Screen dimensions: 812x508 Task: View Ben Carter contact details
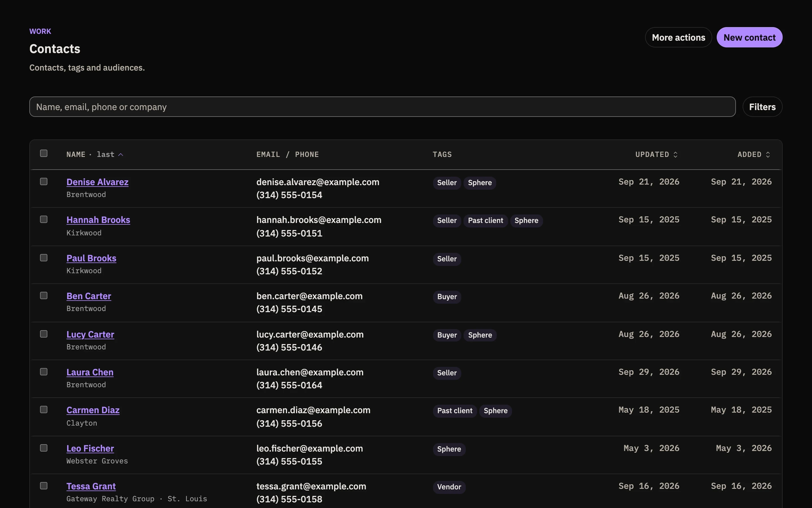(89, 296)
